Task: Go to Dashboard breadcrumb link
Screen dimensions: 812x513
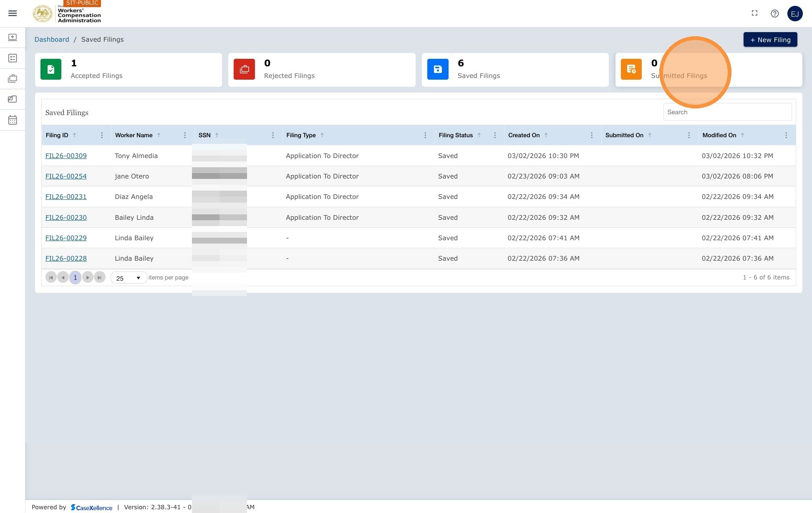Action: (52, 39)
